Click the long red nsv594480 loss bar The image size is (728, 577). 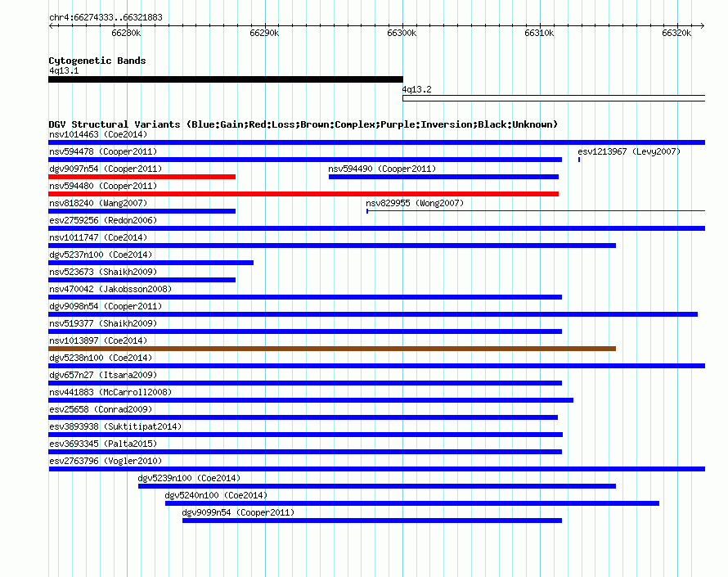click(x=303, y=194)
